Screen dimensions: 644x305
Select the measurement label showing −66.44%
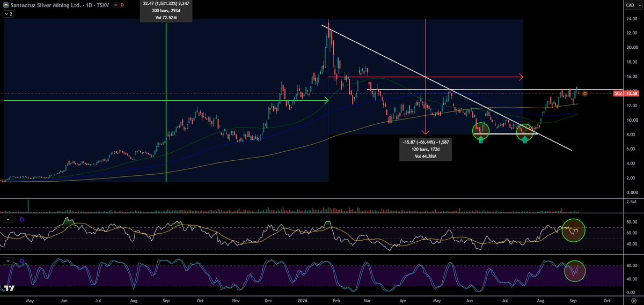426,149
